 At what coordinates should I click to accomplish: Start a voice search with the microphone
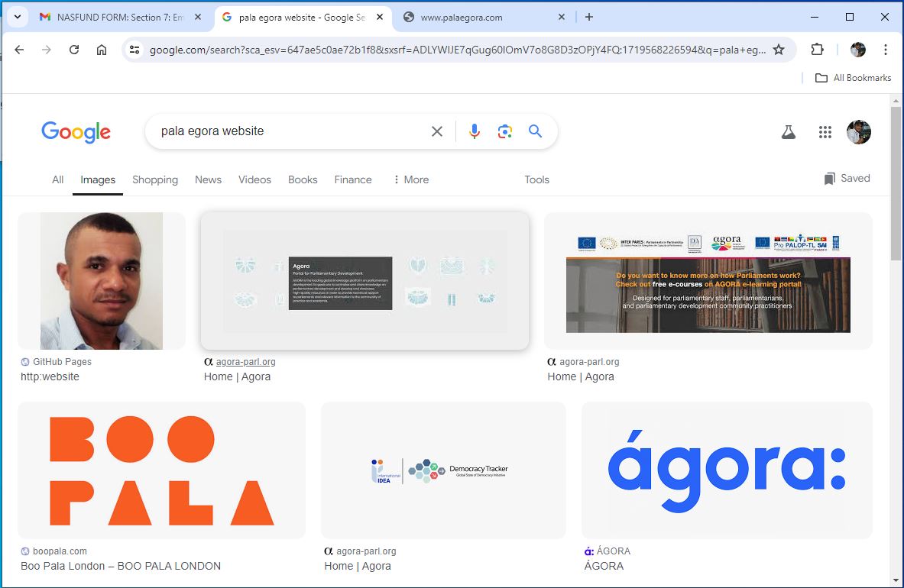[475, 131]
